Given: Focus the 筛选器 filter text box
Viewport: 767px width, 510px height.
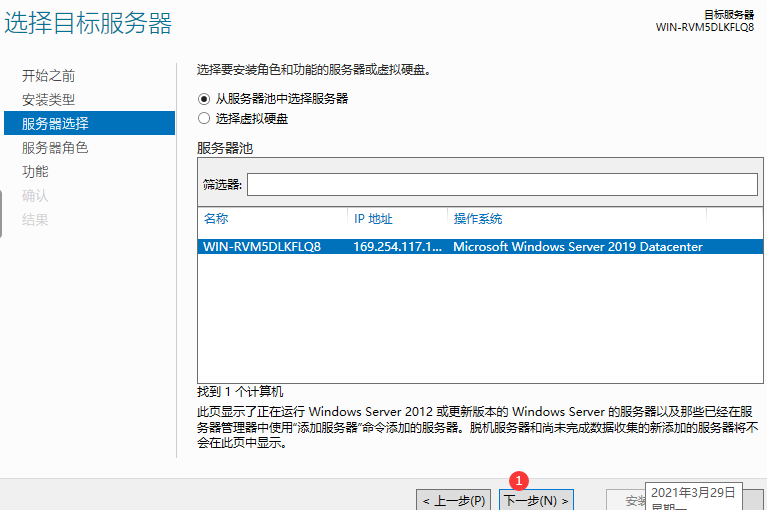Looking at the screenshot, I should click(x=501, y=185).
